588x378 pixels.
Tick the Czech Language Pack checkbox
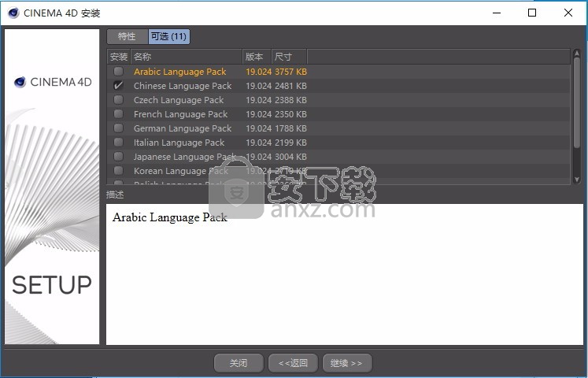point(119,100)
